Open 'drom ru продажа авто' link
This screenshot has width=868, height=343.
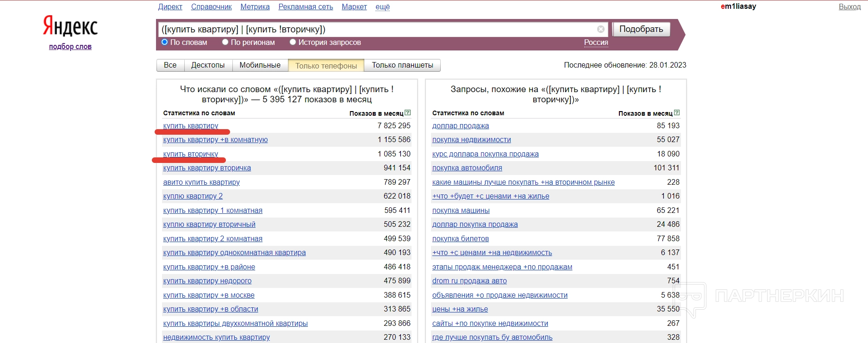coord(469,281)
